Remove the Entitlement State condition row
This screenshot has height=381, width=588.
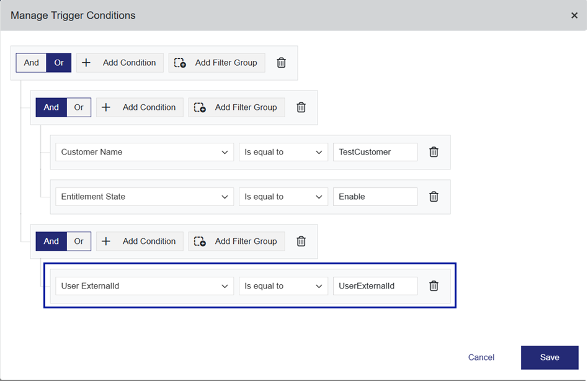434,197
